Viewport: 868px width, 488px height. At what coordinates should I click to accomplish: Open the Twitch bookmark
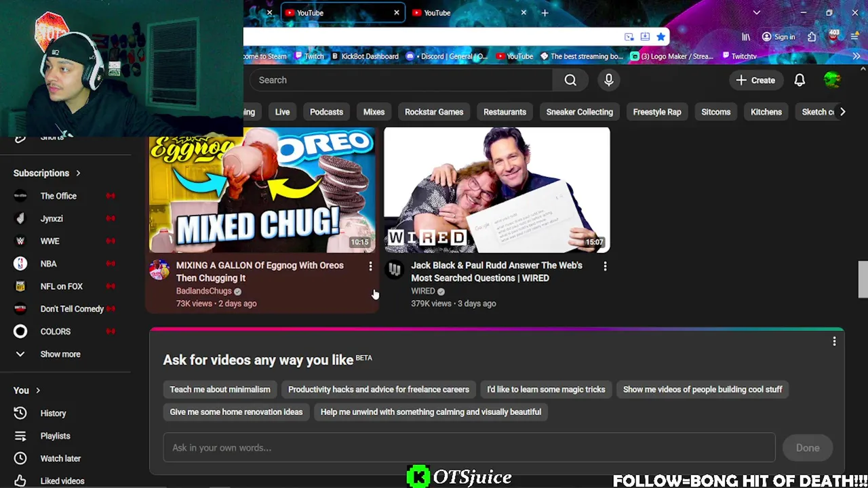click(309, 56)
